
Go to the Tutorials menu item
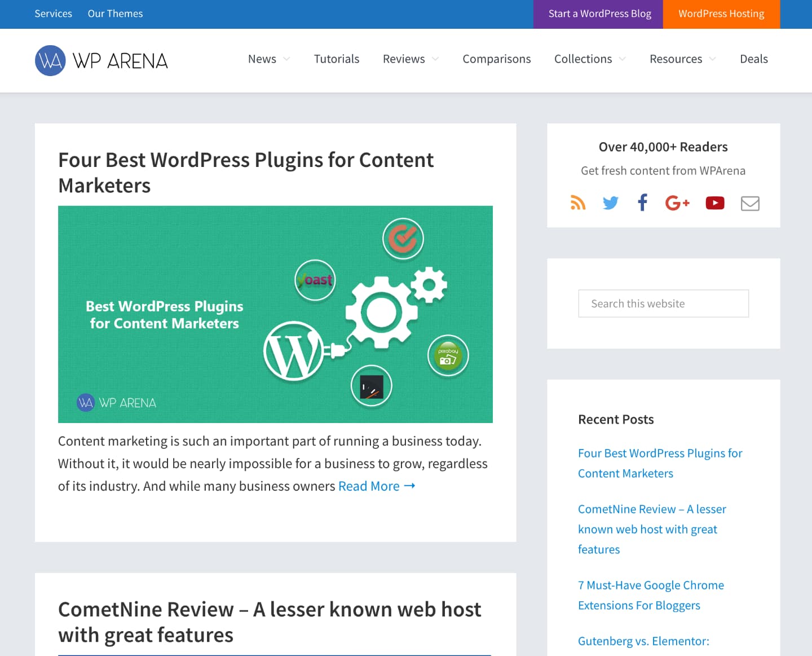coord(337,59)
